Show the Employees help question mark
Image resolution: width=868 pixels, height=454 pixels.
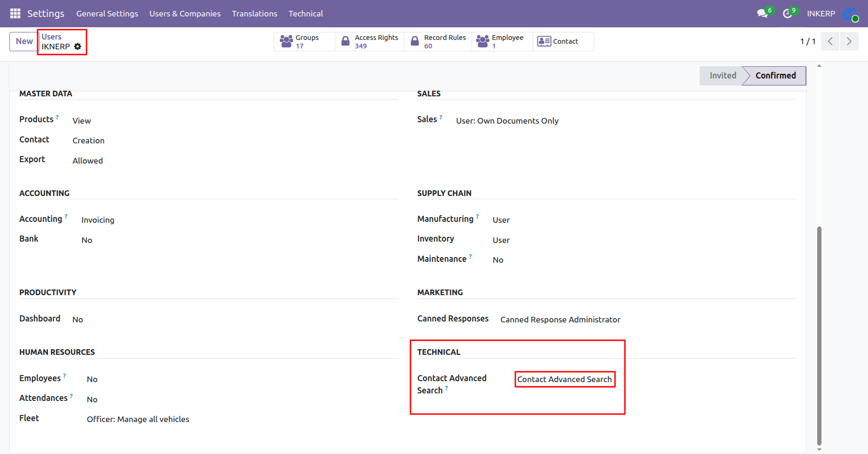pos(64,376)
